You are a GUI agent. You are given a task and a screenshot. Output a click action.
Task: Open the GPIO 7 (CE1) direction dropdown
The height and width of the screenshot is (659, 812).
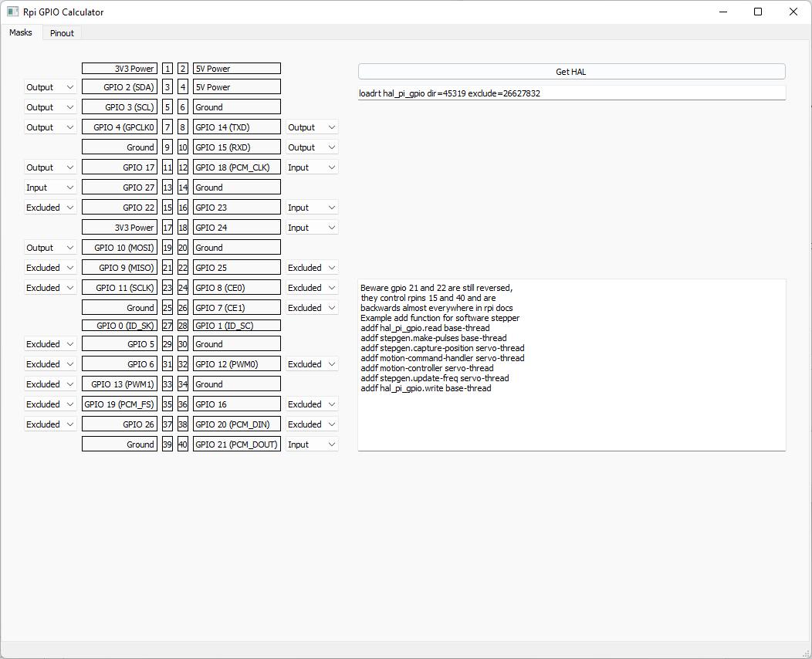pyautogui.click(x=312, y=308)
